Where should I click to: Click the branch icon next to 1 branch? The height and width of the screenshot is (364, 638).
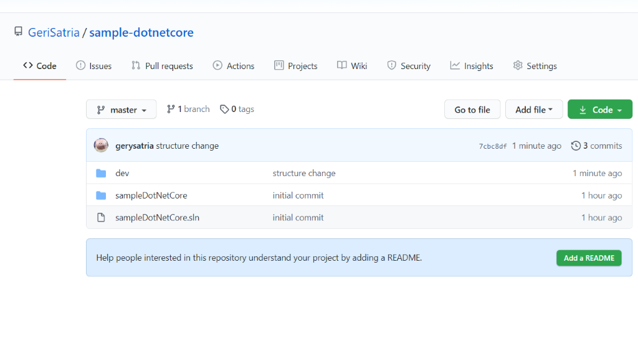(x=171, y=110)
